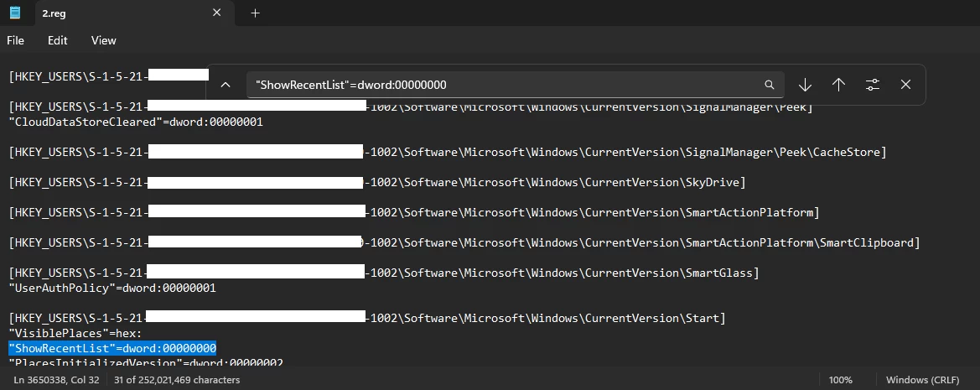Click the magnifier search icon
Viewport: 980px width, 390px height.
coord(769,85)
